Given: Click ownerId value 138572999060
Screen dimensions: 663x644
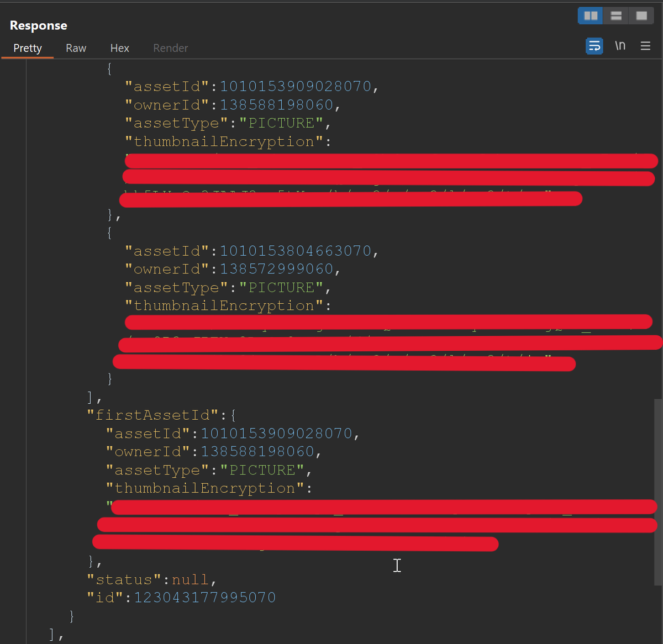Looking at the screenshot, I should coord(277,270).
